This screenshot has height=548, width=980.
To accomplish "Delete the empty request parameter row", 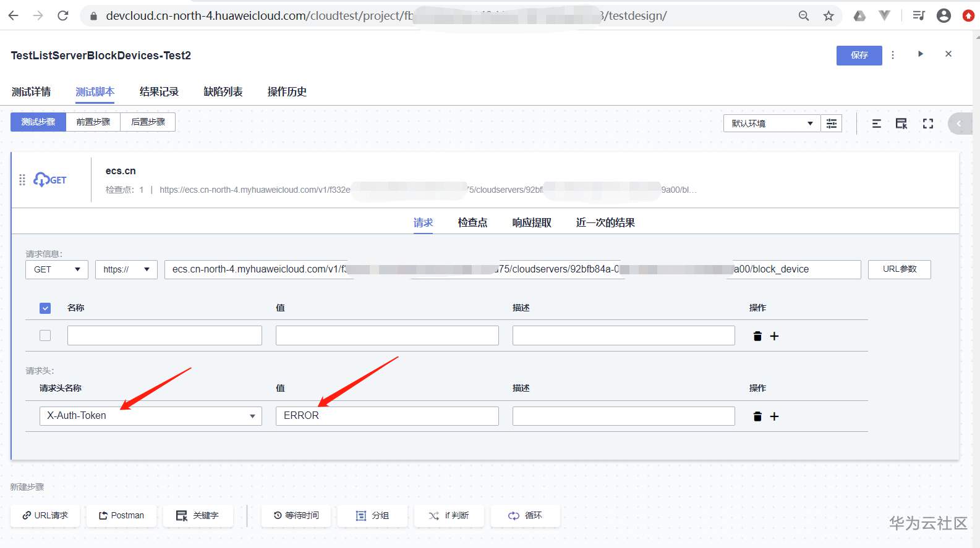I will [757, 336].
